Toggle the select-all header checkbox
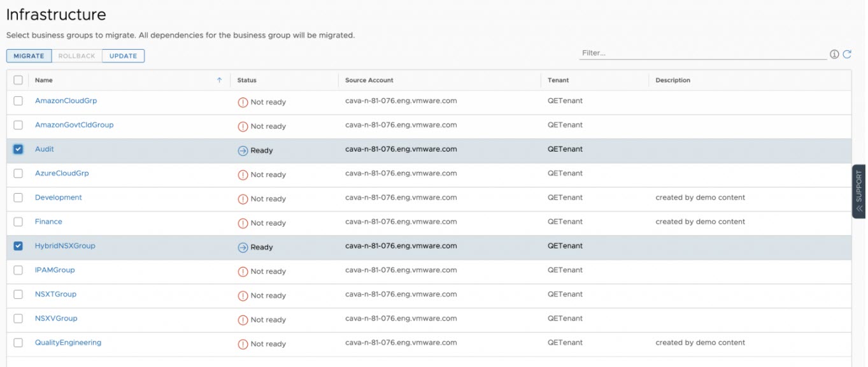Viewport: 868px width, 367px height. [18, 80]
